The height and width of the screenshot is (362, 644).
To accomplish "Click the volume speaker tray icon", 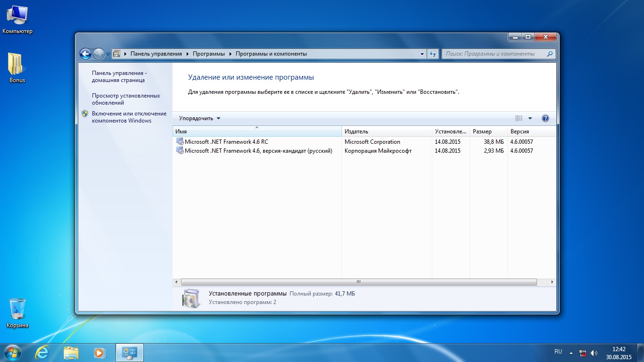I will 594,353.
